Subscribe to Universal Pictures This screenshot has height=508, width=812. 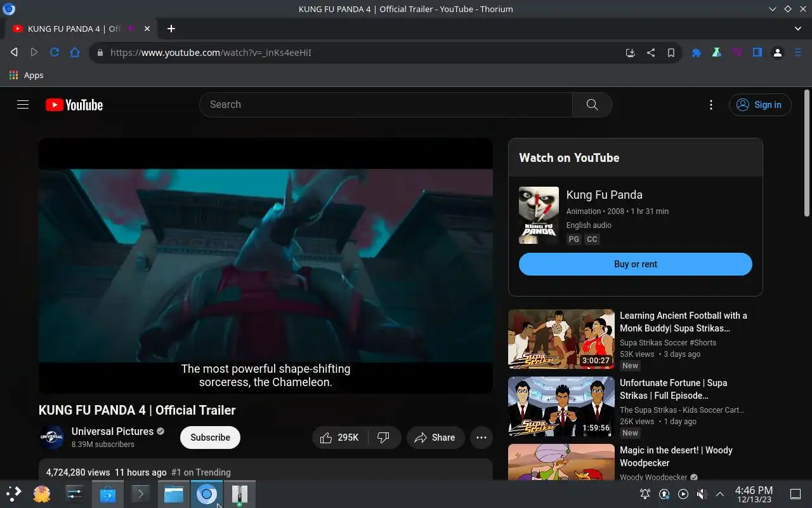tap(210, 438)
